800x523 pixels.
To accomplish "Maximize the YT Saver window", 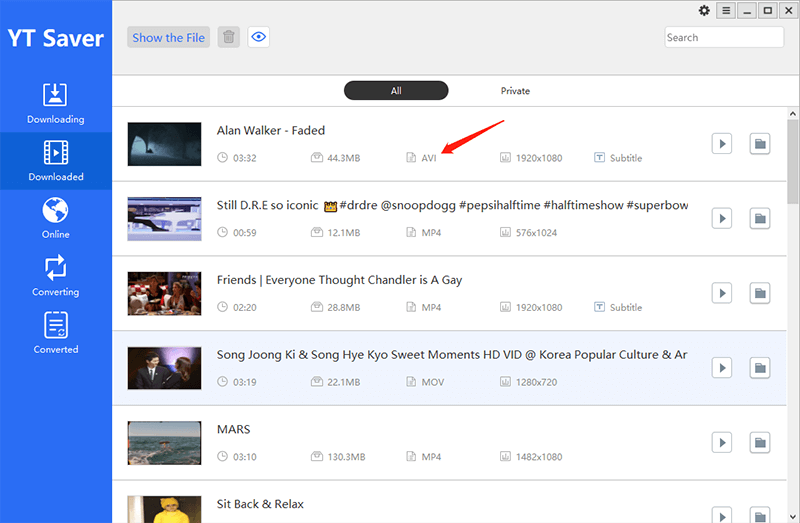I will tap(767, 11).
